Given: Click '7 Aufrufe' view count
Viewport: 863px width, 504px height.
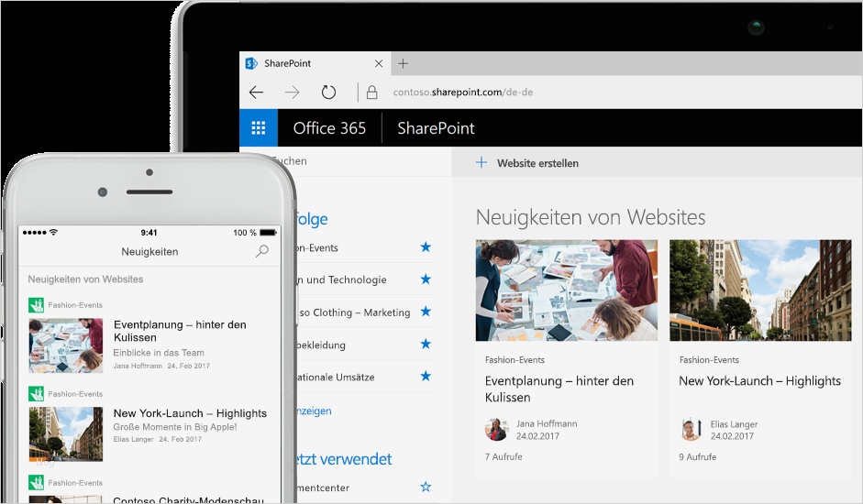Looking at the screenshot, I should pyautogui.click(x=503, y=456).
